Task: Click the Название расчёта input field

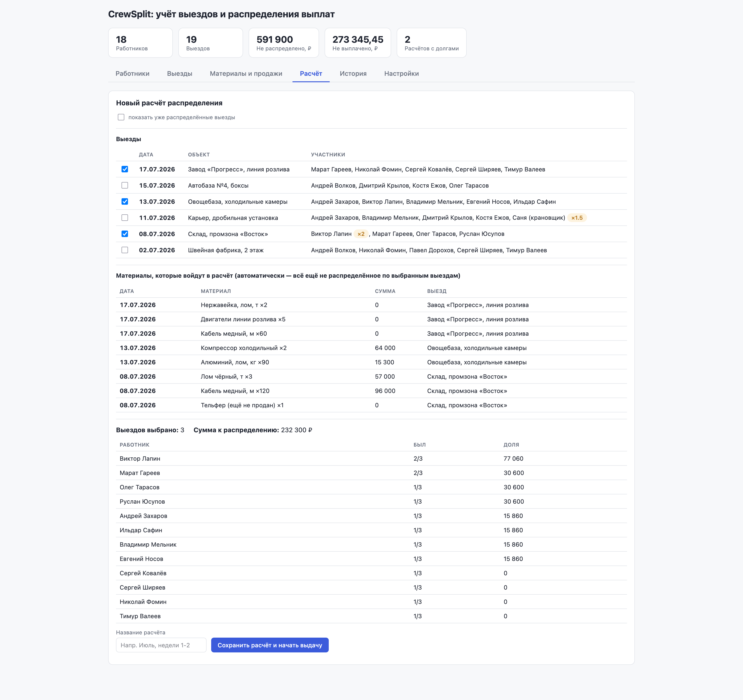Action: point(161,645)
